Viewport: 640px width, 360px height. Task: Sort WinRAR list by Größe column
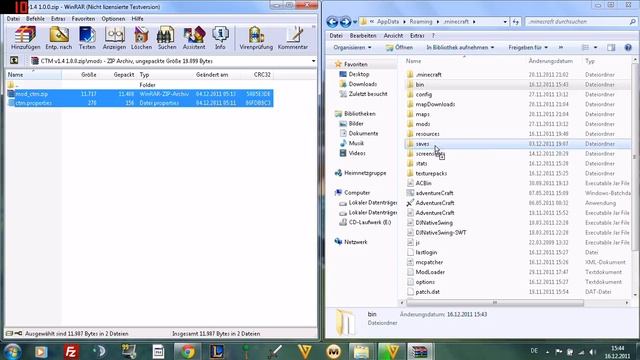tap(89, 75)
